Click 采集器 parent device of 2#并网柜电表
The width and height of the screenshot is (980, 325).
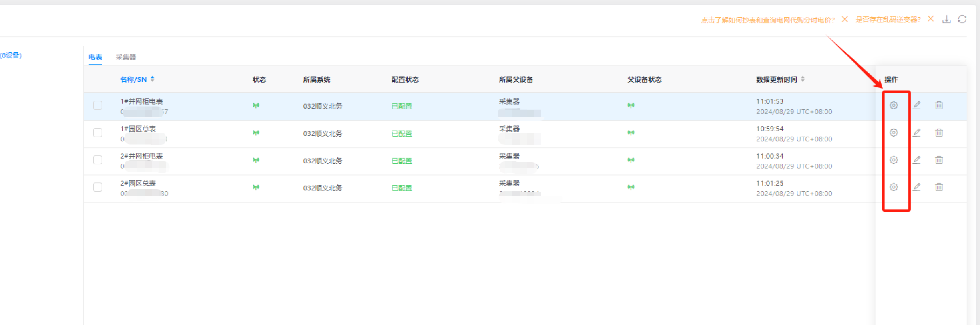[x=509, y=156]
